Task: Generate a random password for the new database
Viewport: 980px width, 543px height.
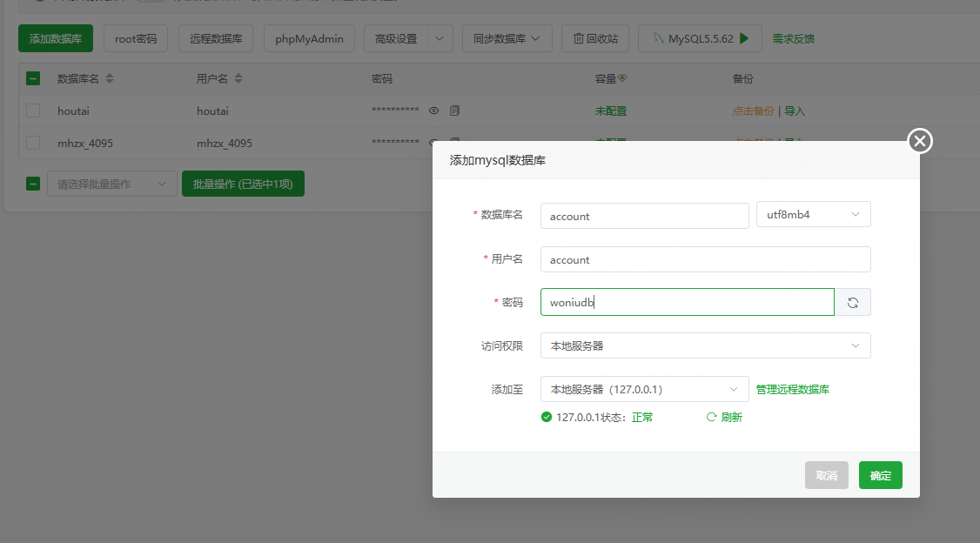Action: pos(853,302)
